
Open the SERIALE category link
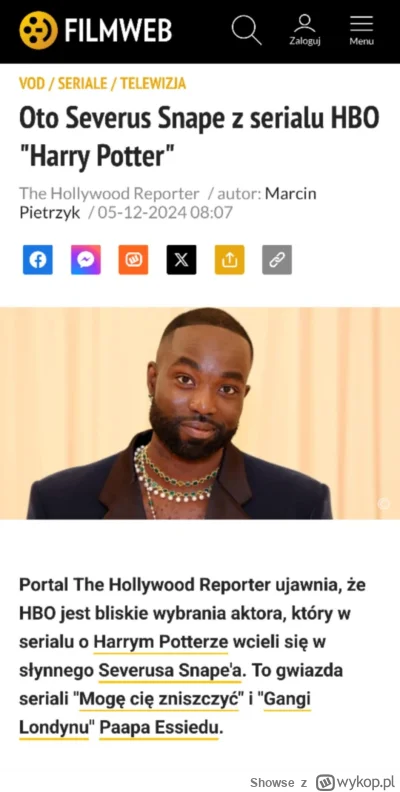pyautogui.click(x=82, y=83)
